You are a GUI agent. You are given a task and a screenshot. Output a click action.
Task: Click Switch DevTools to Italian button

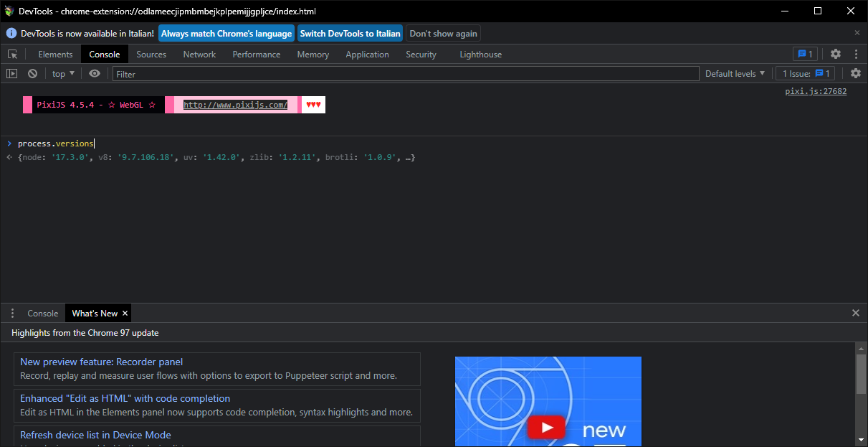click(350, 34)
